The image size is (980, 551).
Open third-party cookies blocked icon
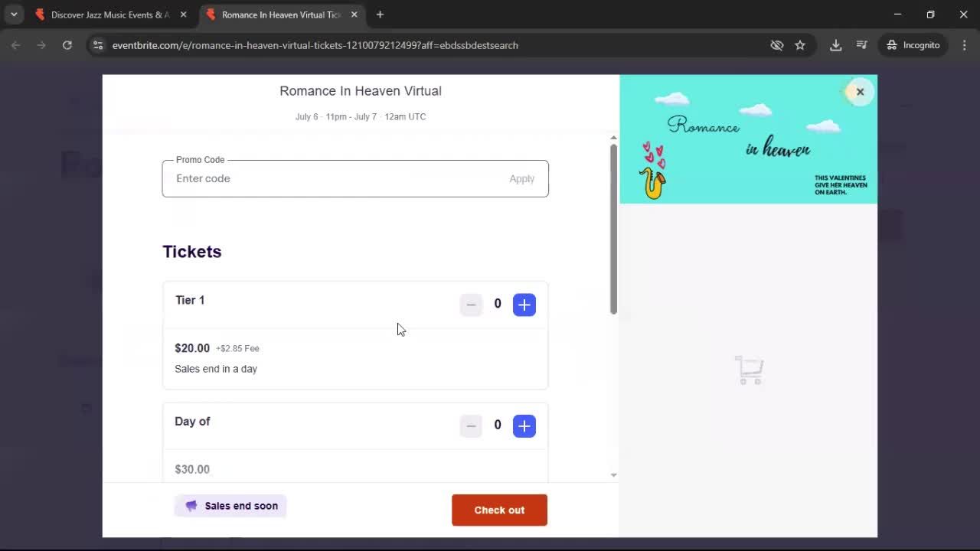coord(777,45)
